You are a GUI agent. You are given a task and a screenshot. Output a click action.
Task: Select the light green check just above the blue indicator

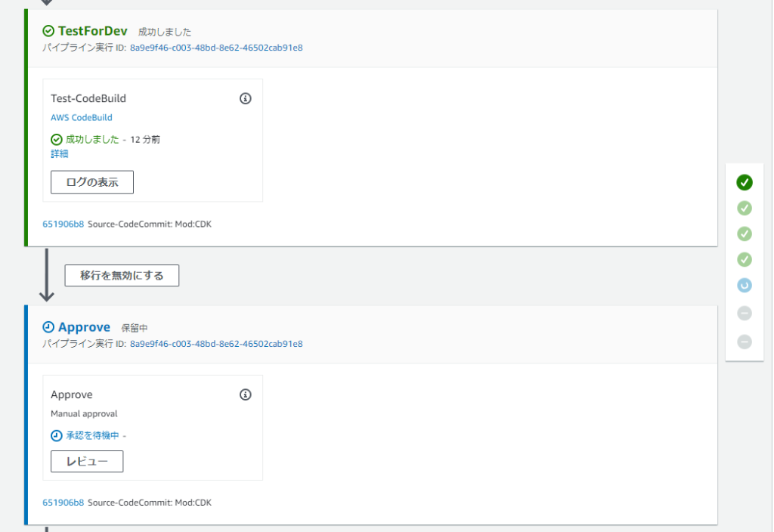(745, 260)
